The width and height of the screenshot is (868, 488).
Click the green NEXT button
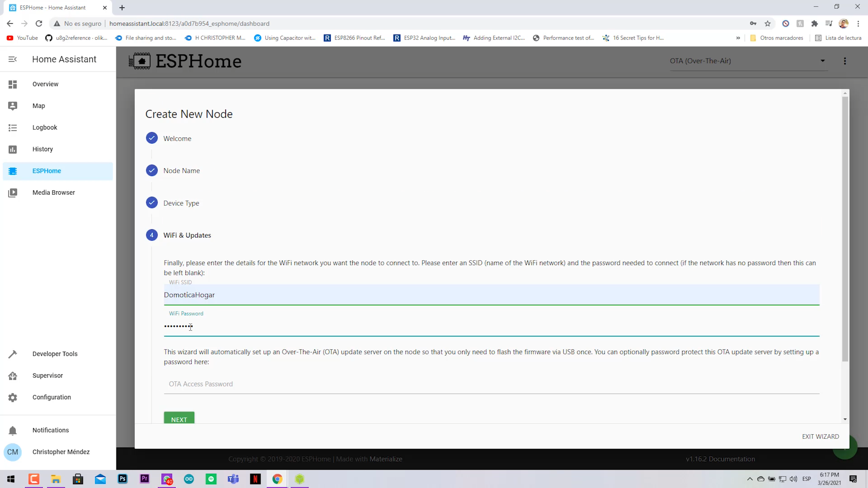[x=179, y=418]
